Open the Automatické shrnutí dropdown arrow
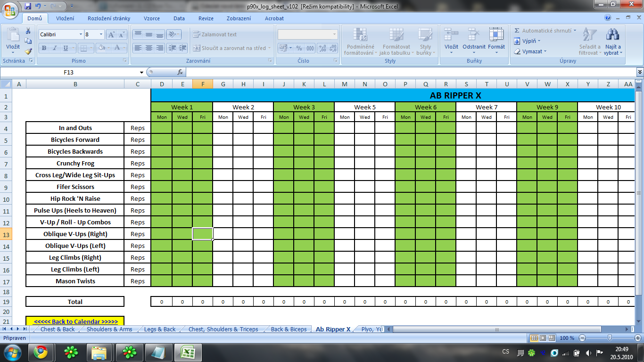This screenshot has width=644, height=362. (575, 31)
